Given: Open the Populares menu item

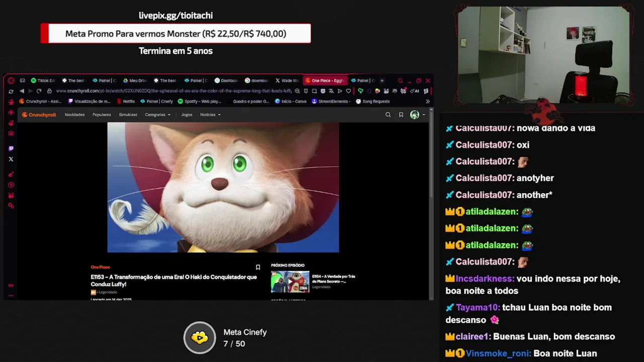Looking at the screenshot, I should (x=102, y=115).
